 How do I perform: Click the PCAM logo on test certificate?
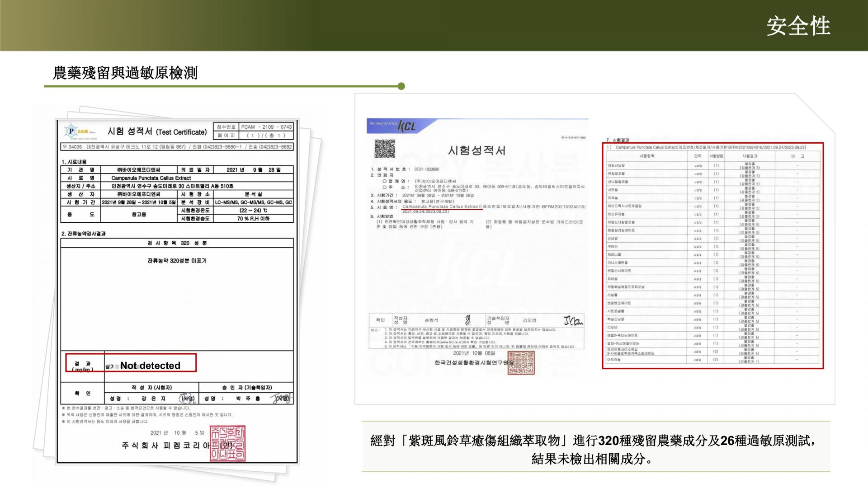[x=80, y=131]
